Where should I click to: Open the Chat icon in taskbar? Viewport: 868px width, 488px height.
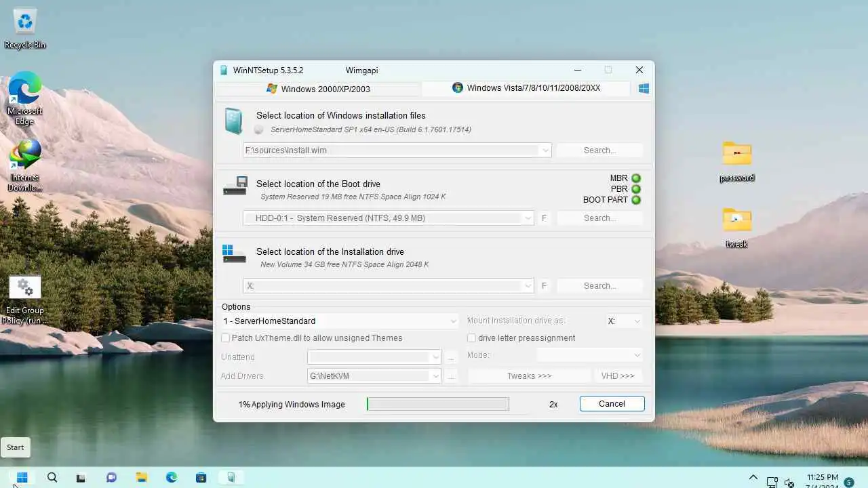111,477
